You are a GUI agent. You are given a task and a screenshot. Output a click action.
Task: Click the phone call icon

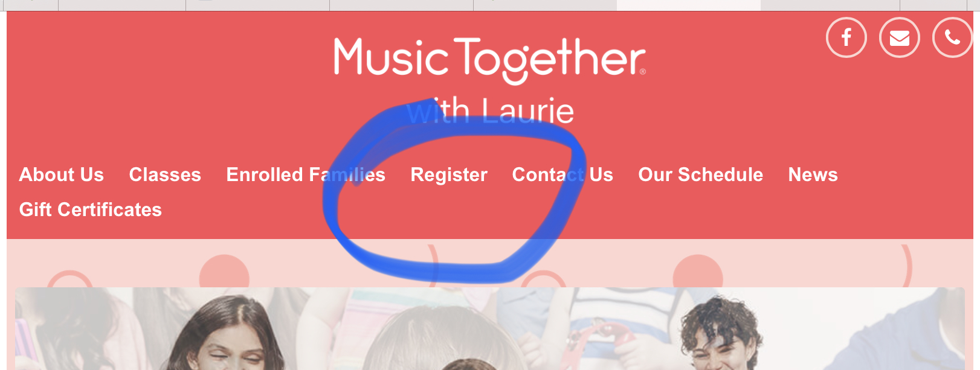952,37
